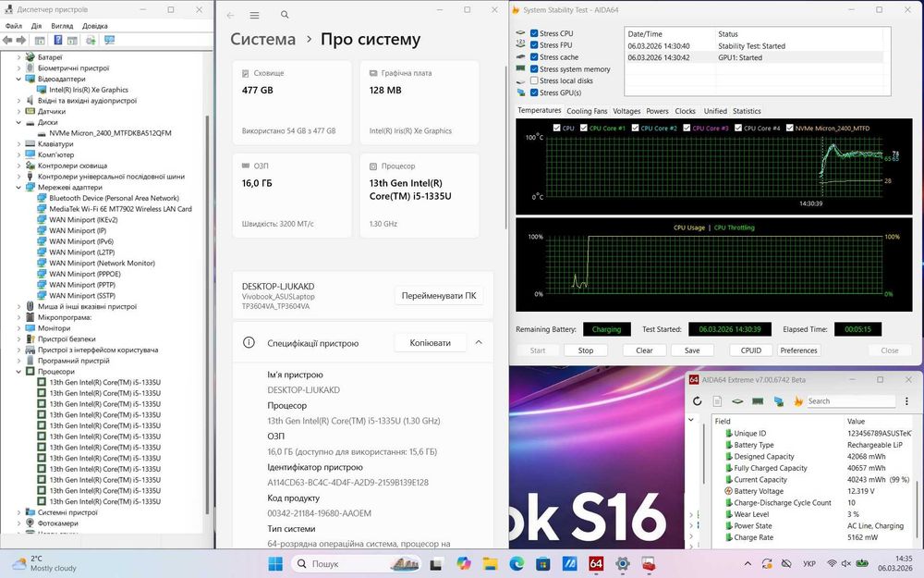Viewport: 924px width, 578px height.
Task: Open Microsoft Edge from the taskbar
Action: click(x=517, y=564)
